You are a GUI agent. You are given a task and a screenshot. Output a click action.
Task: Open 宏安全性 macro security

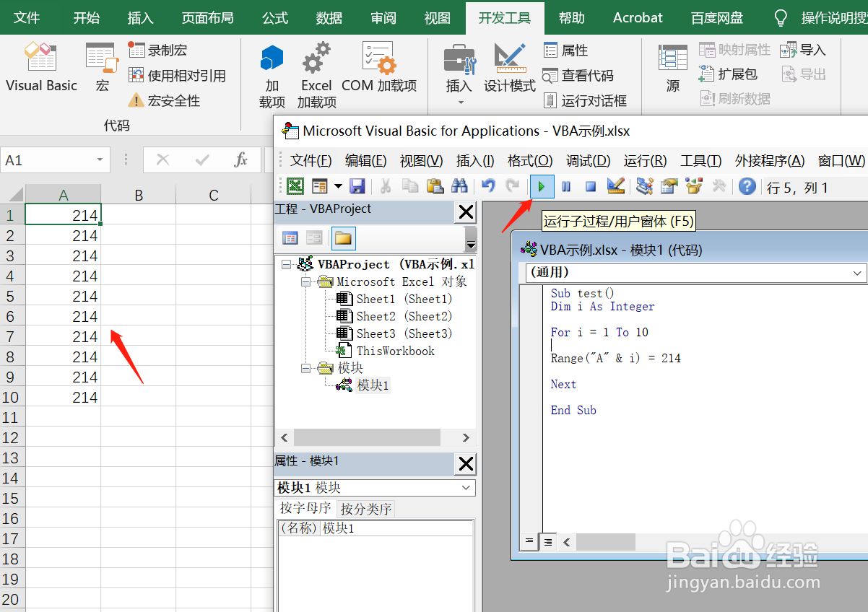pyautogui.click(x=164, y=100)
